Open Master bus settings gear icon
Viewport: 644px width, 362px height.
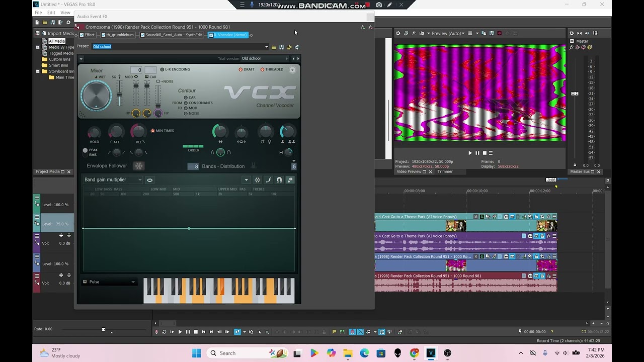(572, 33)
